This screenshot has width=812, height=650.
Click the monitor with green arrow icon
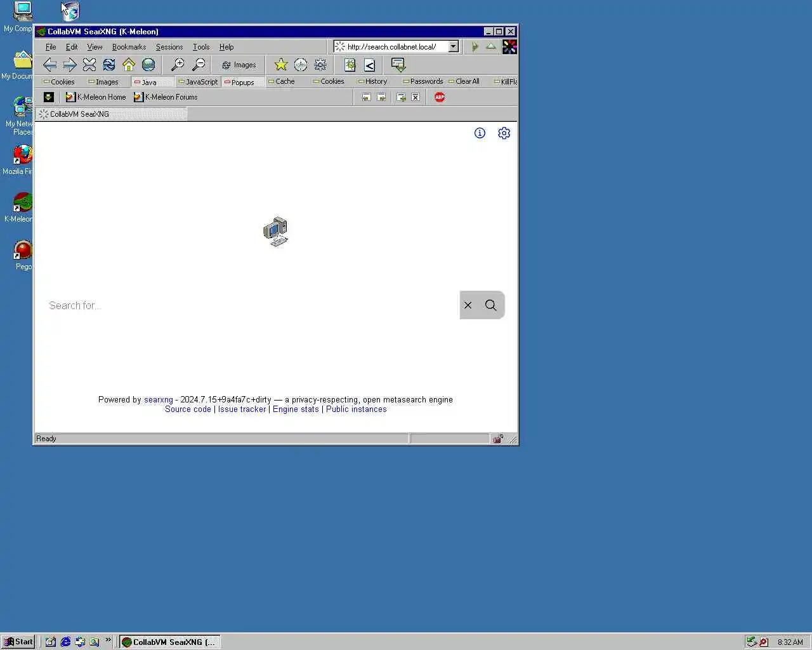[398, 65]
